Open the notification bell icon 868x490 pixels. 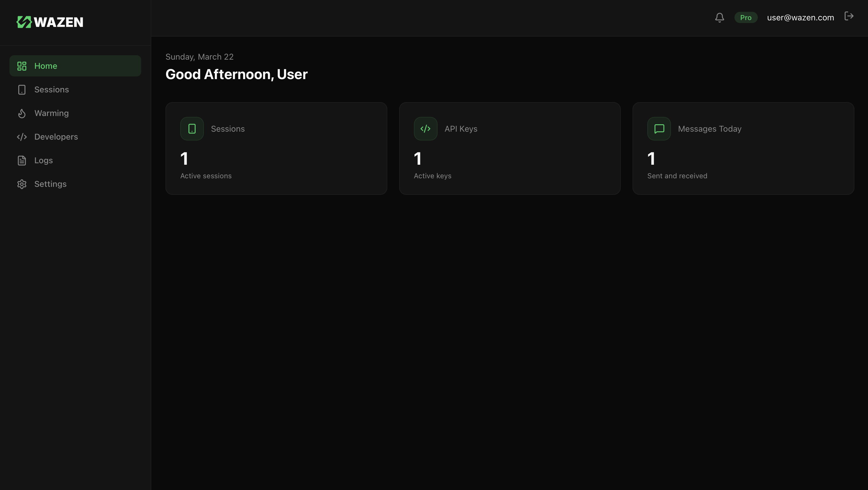coord(719,17)
